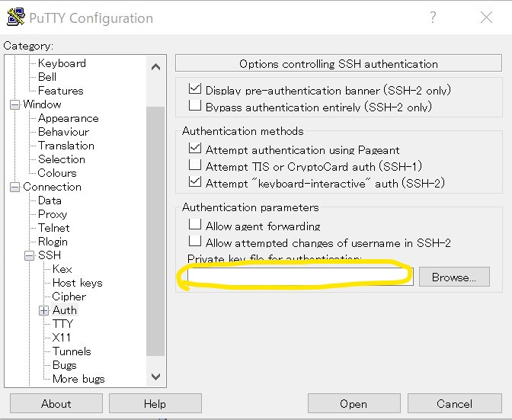Uncheck Attempt authentication using Pageant

click(194, 148)
